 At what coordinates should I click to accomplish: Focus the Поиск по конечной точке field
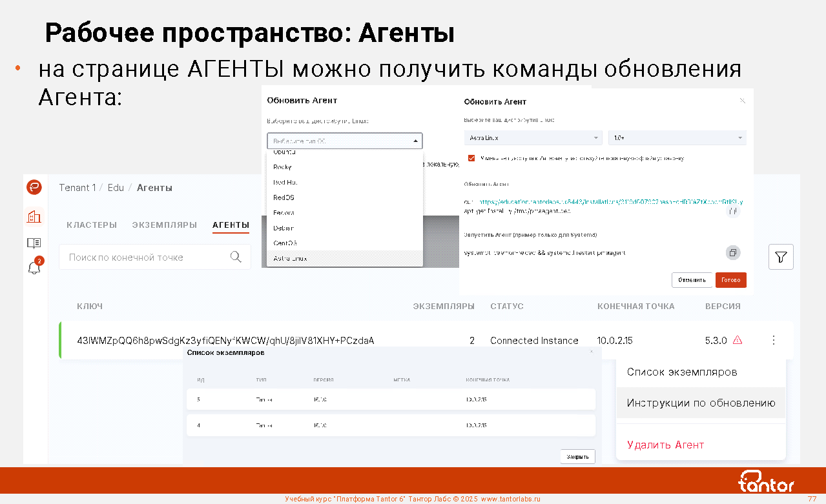145,257
